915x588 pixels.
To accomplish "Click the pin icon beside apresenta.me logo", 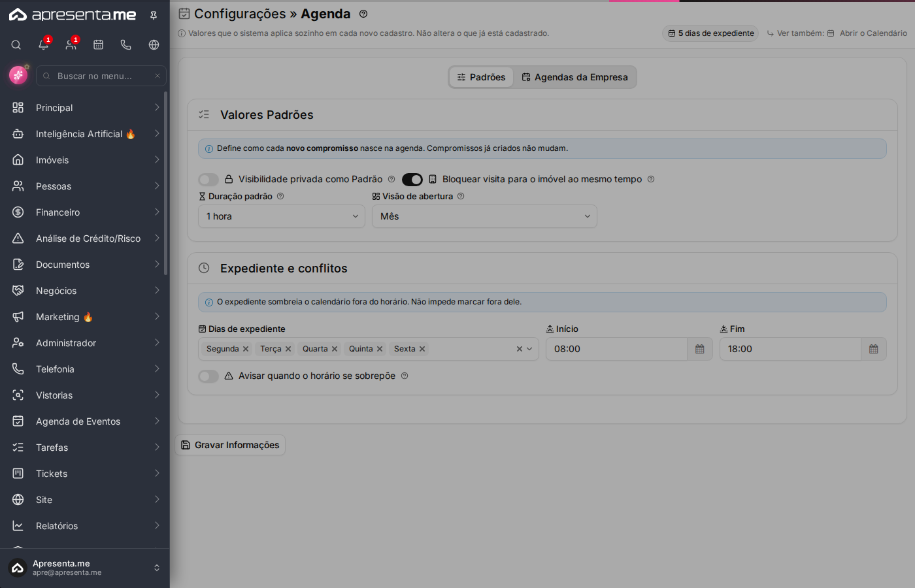I will pyautogui.click(x=154, y=15).
